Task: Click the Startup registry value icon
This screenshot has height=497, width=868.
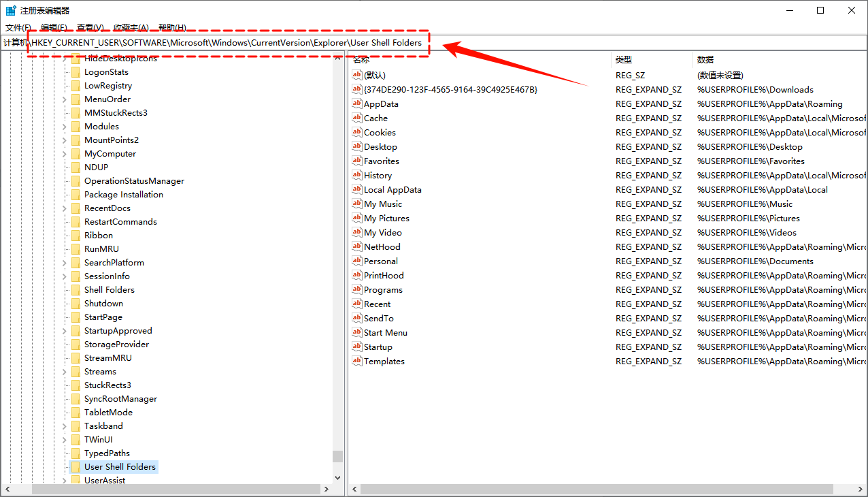Action: tap(356, 347)
